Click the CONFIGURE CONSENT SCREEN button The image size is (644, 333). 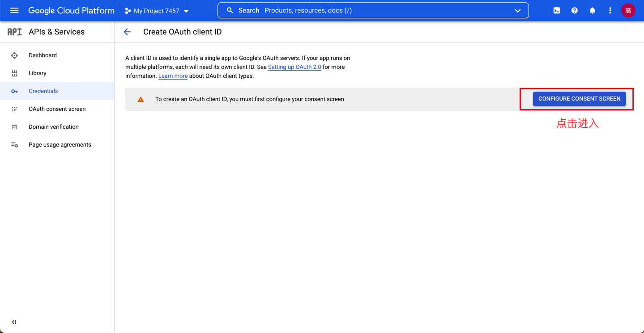(x=579, y=99)
